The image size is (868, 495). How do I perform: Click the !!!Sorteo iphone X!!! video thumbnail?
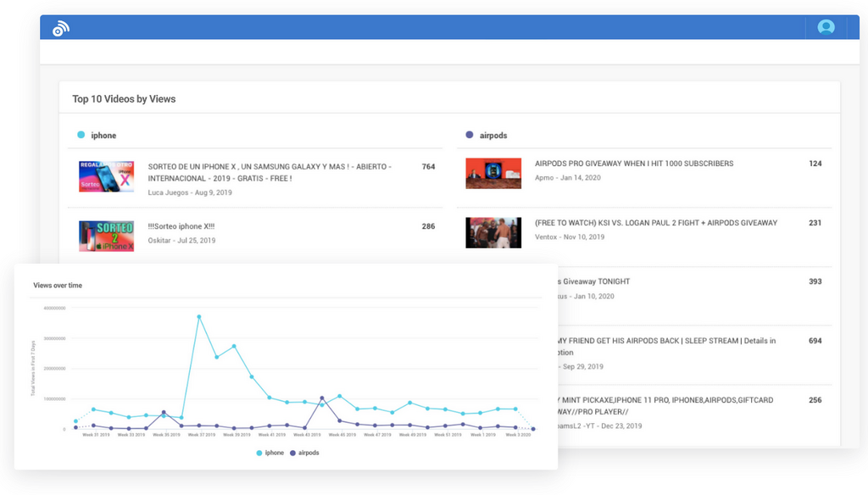[106, 236]
